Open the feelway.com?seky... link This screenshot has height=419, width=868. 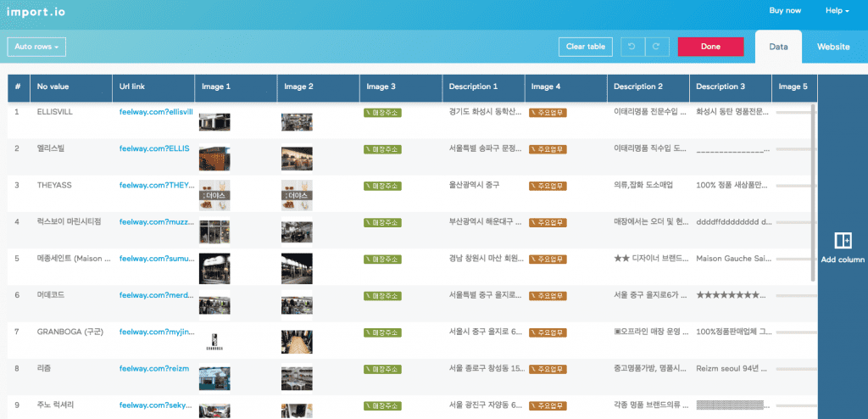pos(157,405)
